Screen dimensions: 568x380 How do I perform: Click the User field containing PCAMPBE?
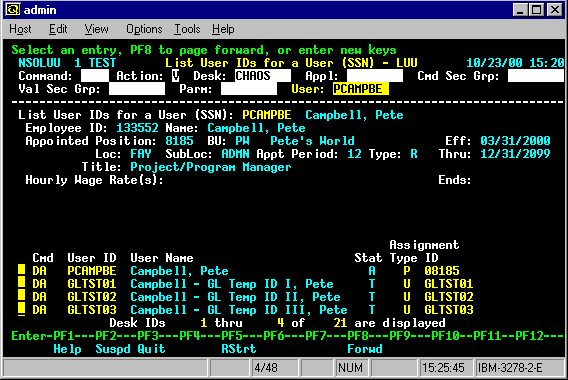coord(361,89)
